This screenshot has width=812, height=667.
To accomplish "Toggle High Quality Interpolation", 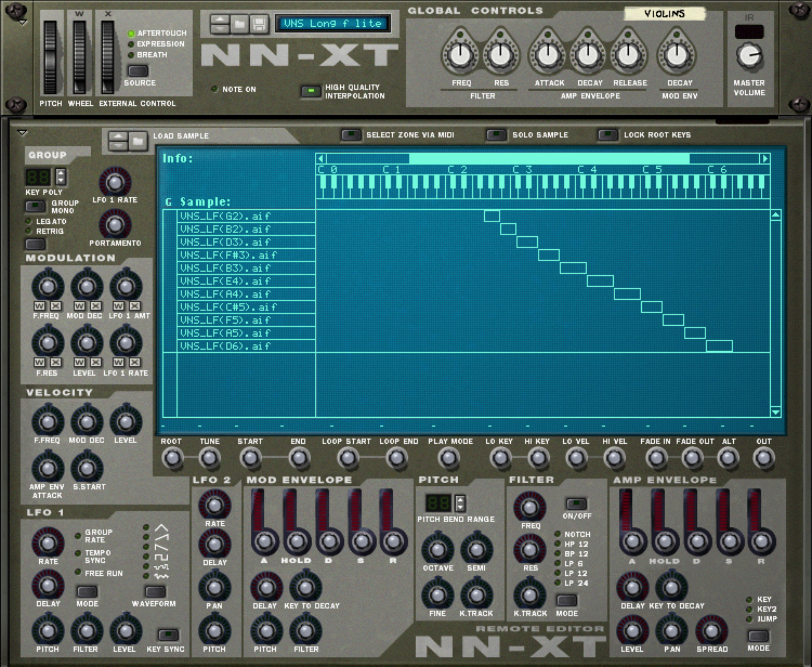I will (311, 91).
